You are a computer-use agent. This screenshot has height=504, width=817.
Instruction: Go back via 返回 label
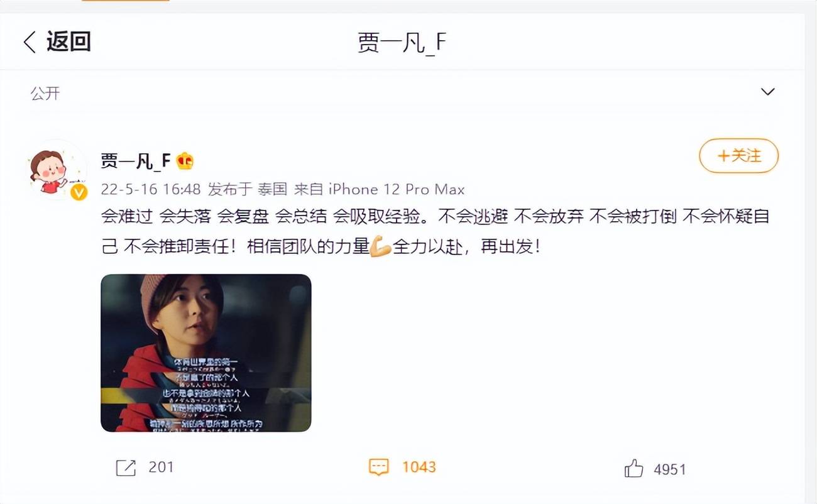(69, 42)
